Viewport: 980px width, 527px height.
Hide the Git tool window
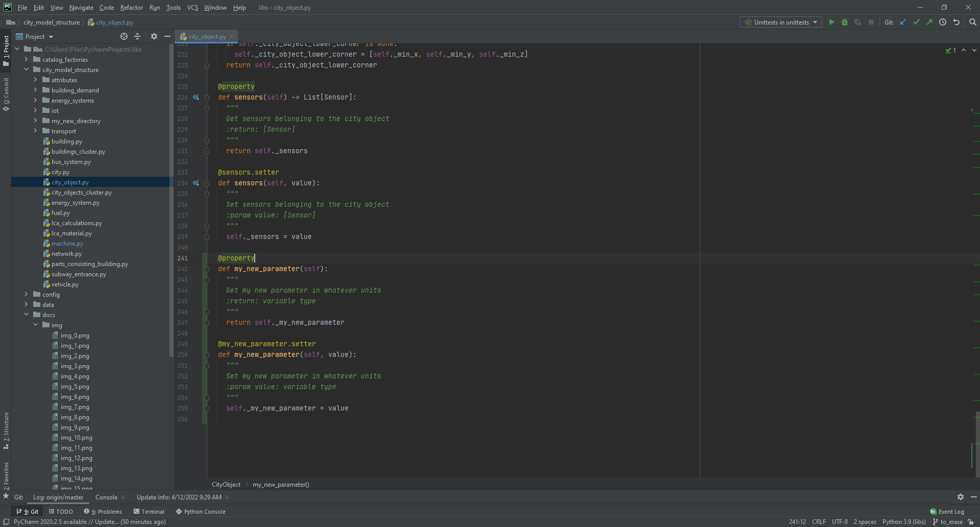tap(973, 497)
